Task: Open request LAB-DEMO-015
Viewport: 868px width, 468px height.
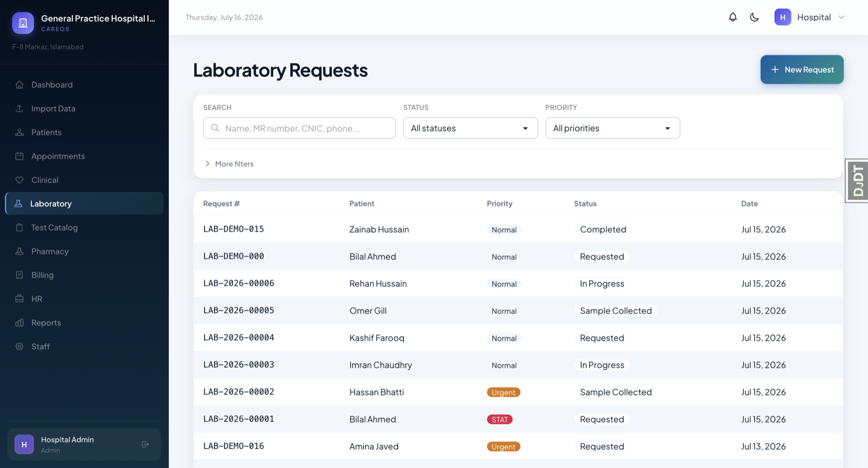Action: [x=234, y=229]
